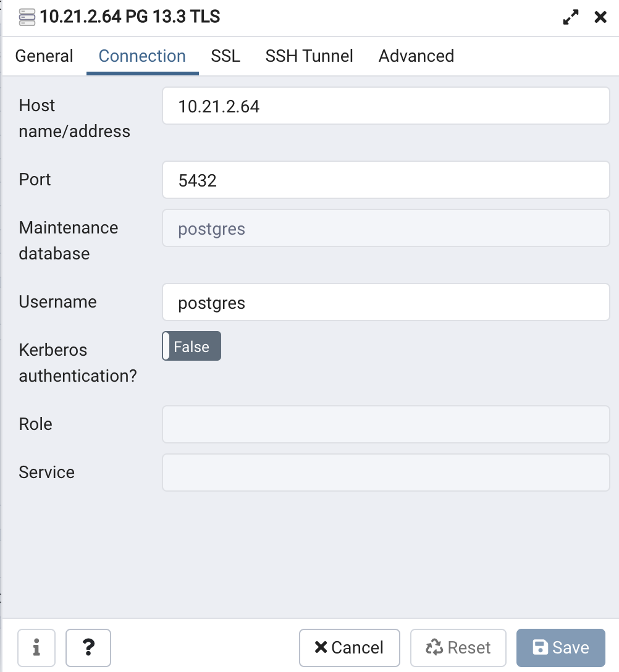The image size is (619, 672).
Task: Edit the Username text box
Action: click(386, 302)
